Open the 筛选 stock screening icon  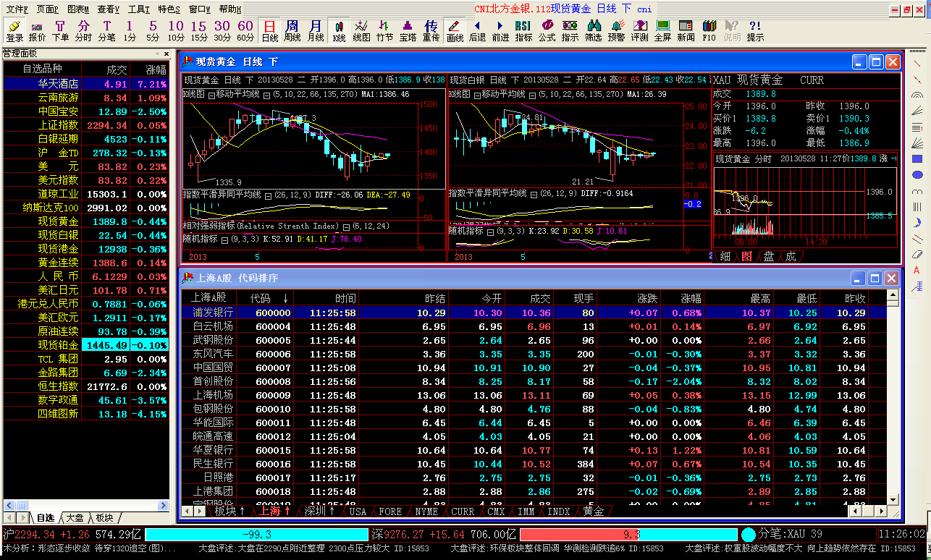pyautogui.click(x=593, y=30)
